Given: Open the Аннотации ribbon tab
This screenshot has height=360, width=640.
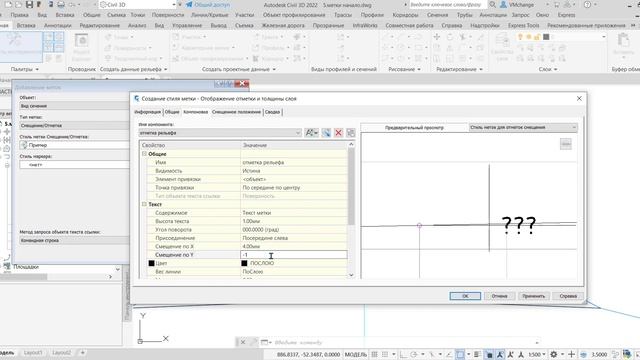Looking at the screenshot, I should (x=58, y=25).
